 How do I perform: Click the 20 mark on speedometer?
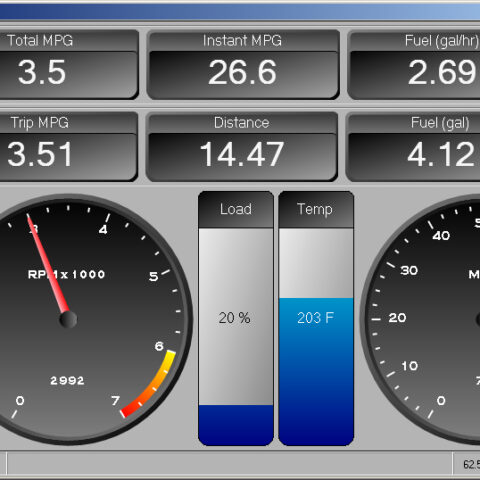point(397,318)
